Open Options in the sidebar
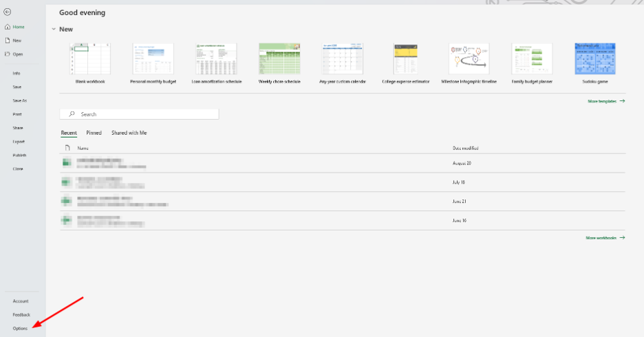The height and width of the screenshot is (337, 644). click(x=20, y=328)
